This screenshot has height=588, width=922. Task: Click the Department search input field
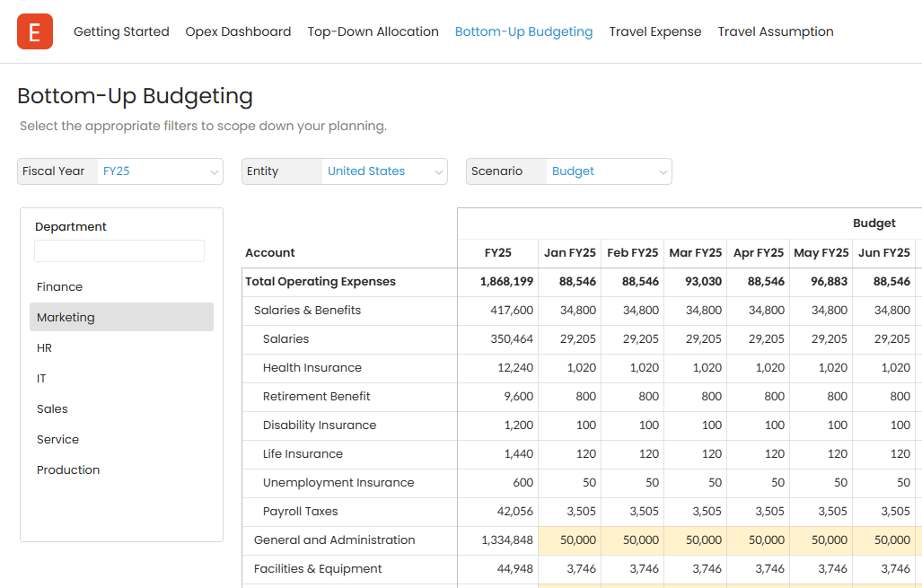pyautogui.click(x=119, y=251)
